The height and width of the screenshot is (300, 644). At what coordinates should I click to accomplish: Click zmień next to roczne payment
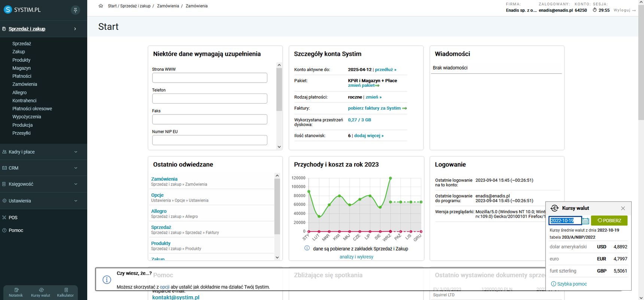(373, 97)
